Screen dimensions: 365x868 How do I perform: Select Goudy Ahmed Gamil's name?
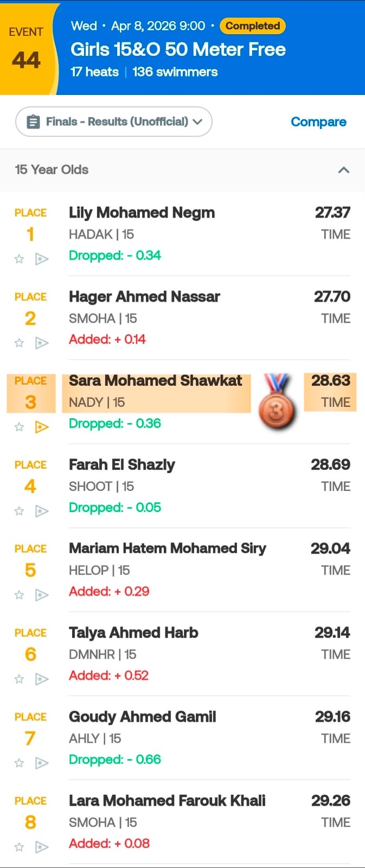point(142,717)
